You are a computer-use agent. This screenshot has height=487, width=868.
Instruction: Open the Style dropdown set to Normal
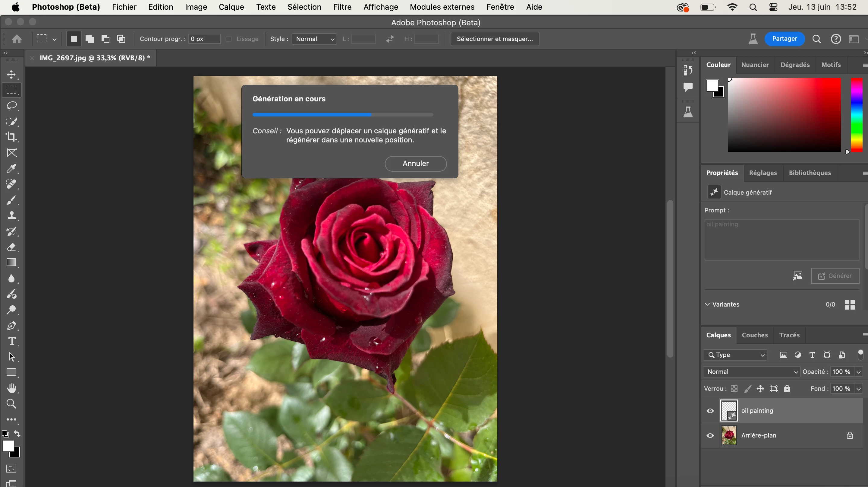pyautogui.click(x=314, y=39)
